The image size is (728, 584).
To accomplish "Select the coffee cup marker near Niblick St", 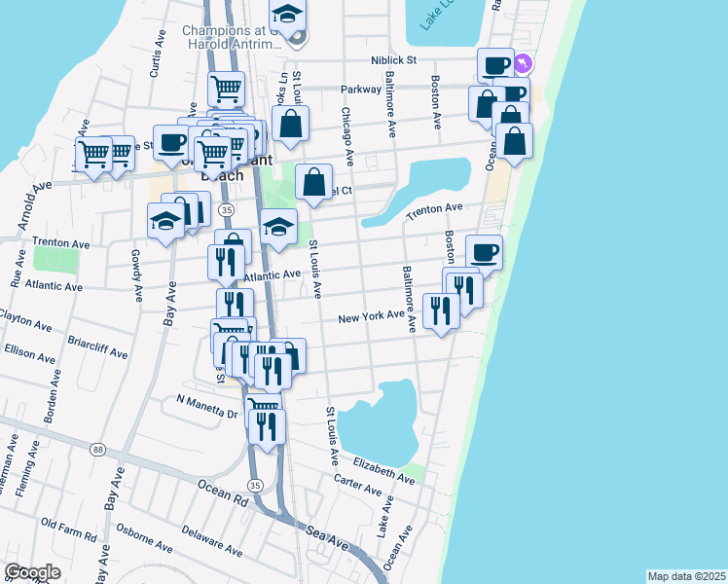I will coord(495,65).
